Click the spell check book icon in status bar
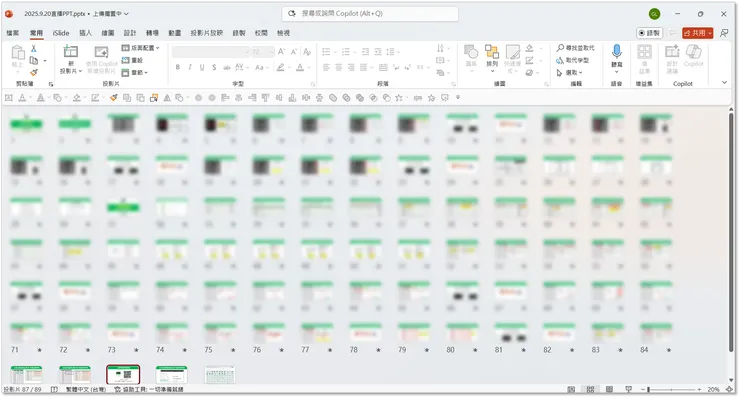This screenshot has height=398, width=740. pyautogui.click(x=54, y=390)
